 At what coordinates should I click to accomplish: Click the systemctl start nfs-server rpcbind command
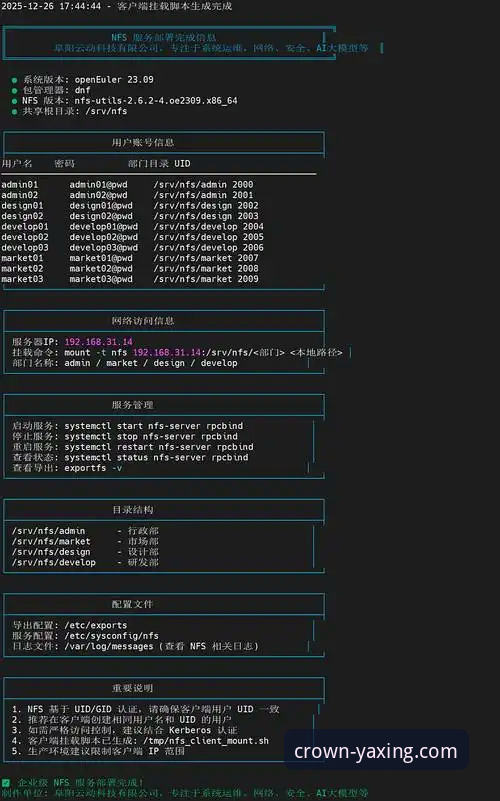(154, 426)
